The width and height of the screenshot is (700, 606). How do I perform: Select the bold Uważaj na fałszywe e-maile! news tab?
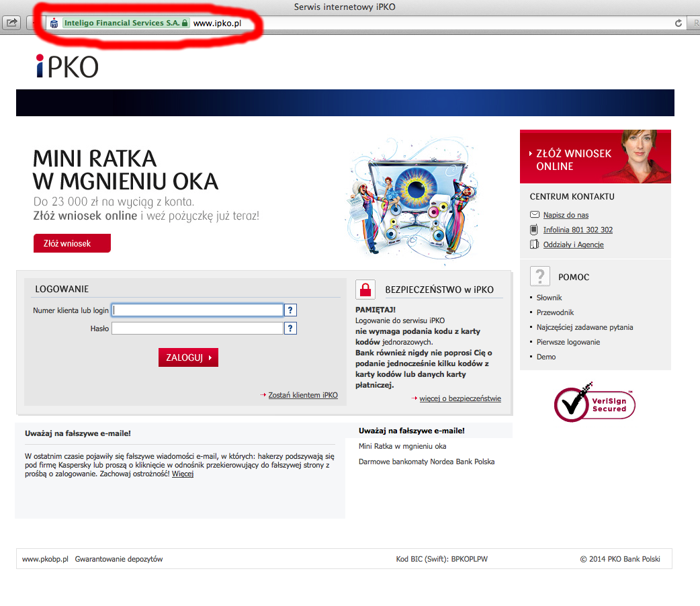(412, 431)
